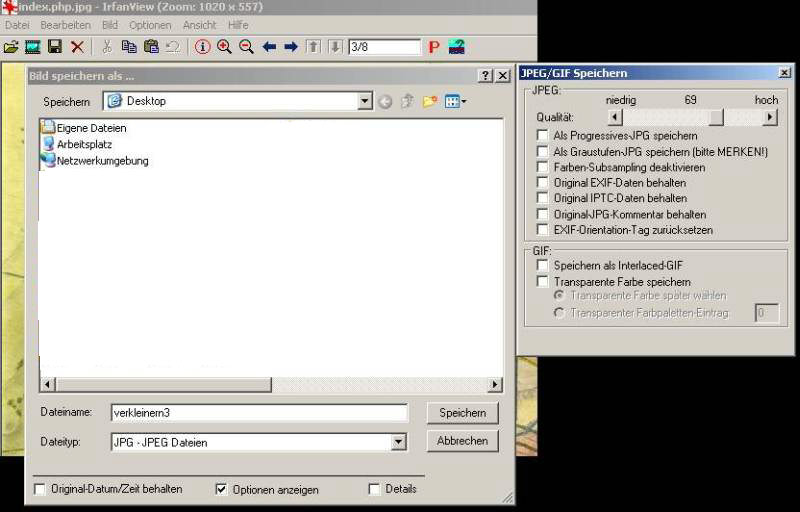Expand the Speichern location Desktop dropdown
The width and height of the screenshot is (800, 512).
tap(365, 101)
